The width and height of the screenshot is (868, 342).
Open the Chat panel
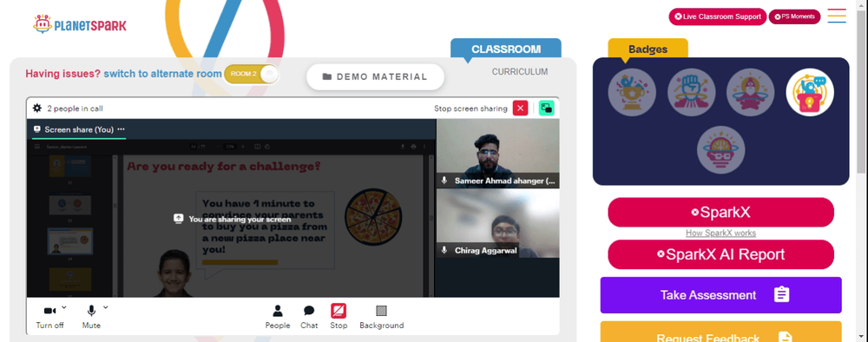coord(309,317)
